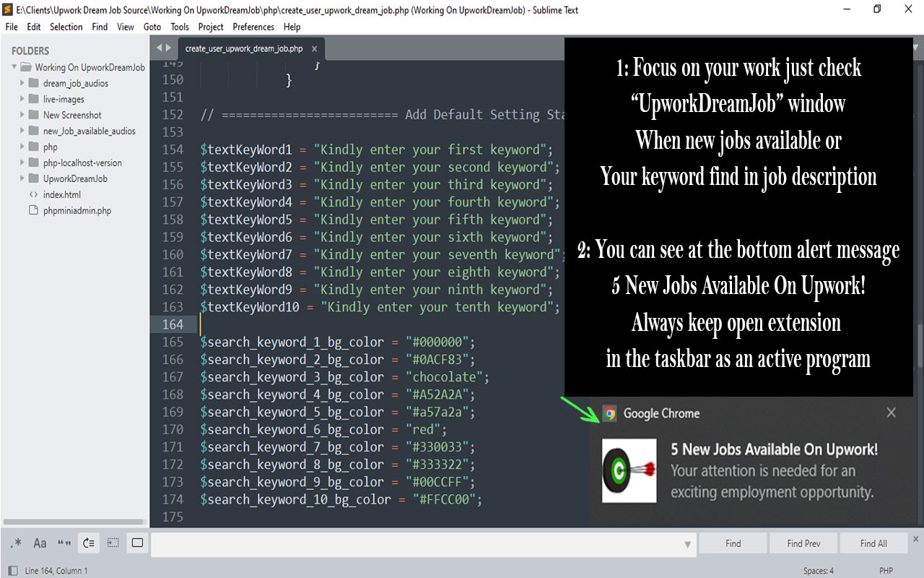Open the Project menu
This screenshot has width=924, height=578.
pos(211,27)
